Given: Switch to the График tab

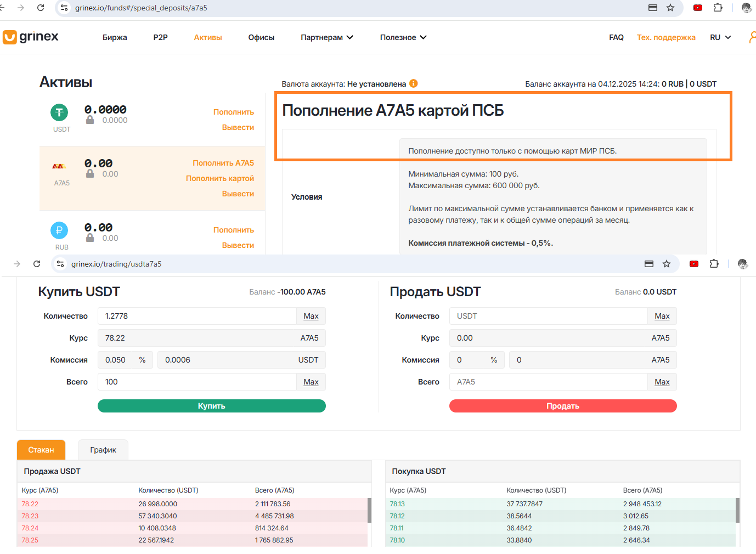Looking at the screenshot, I should click(x=103, y=450).
